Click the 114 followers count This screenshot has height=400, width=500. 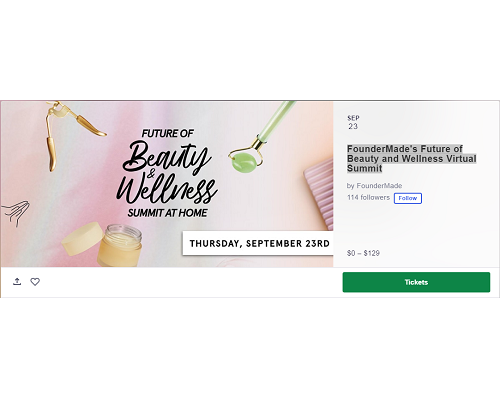click(x=368, y=197)
